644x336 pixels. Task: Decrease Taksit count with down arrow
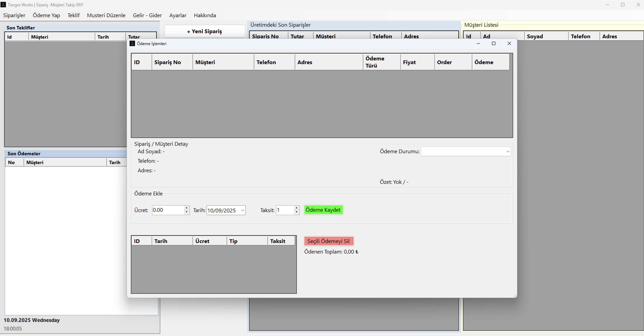pos(296,212)
